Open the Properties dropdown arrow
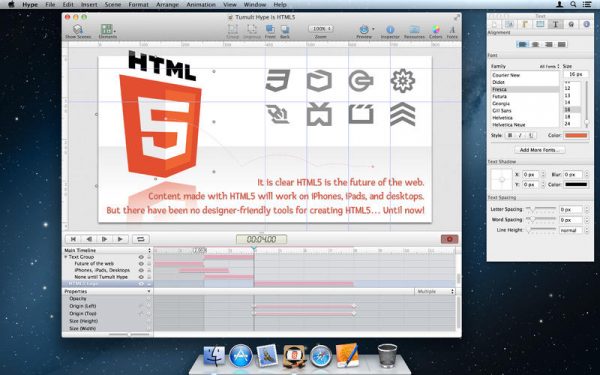The image size is (600, 375). pyautogui.click(x=149, y=292)
